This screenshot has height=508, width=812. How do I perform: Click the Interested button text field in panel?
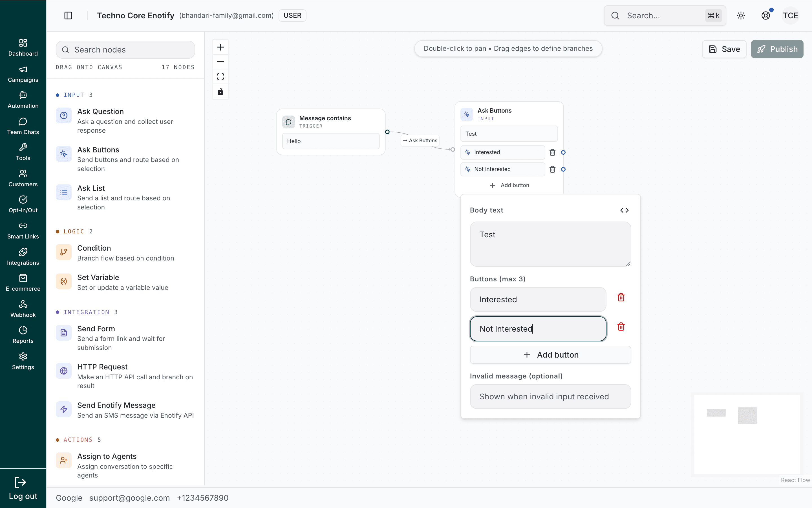(x=538, y=299)
